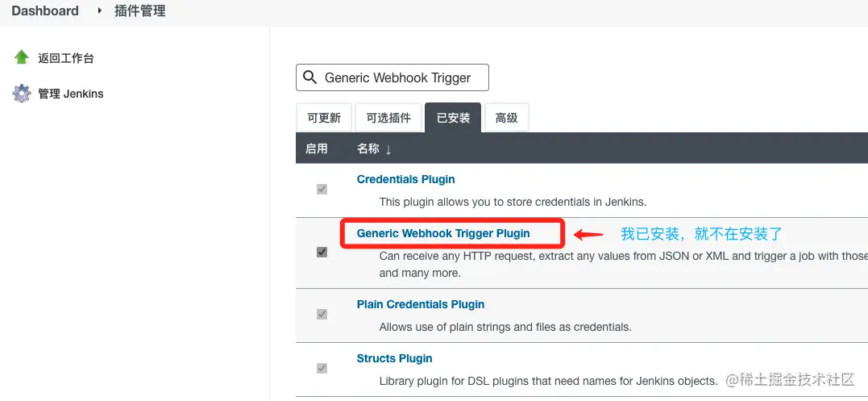Click the plugin search input field
Viewport: 868px width, 401px height.
[x=392, y=77]
